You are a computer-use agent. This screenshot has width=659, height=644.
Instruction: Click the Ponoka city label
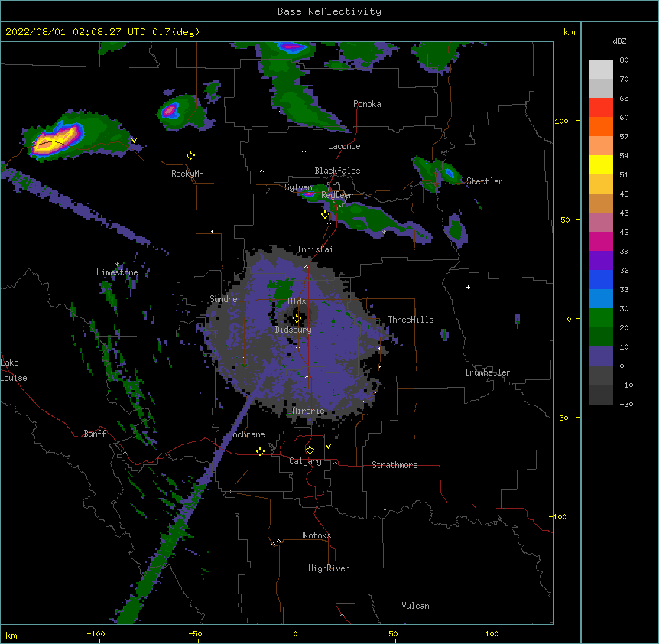[367, 104]
